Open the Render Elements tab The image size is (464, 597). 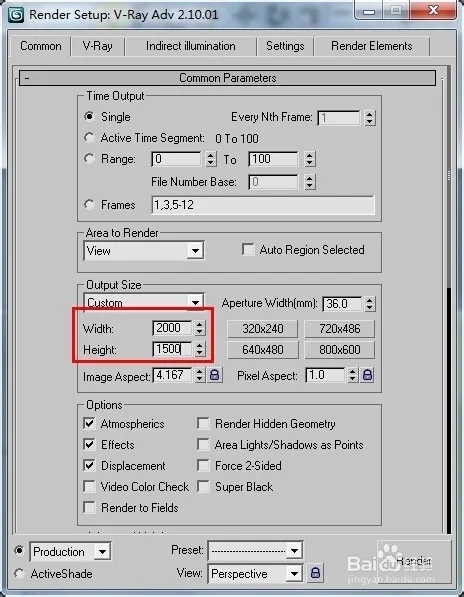372,46
